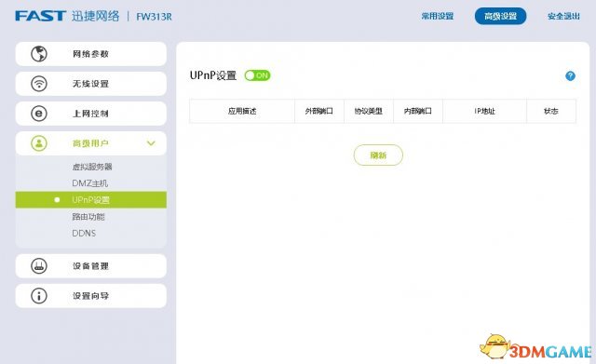Open the 虚拟服务器 submenu item
The width and height of the screenshot is (596, 364).
click(x=92, y=167)
